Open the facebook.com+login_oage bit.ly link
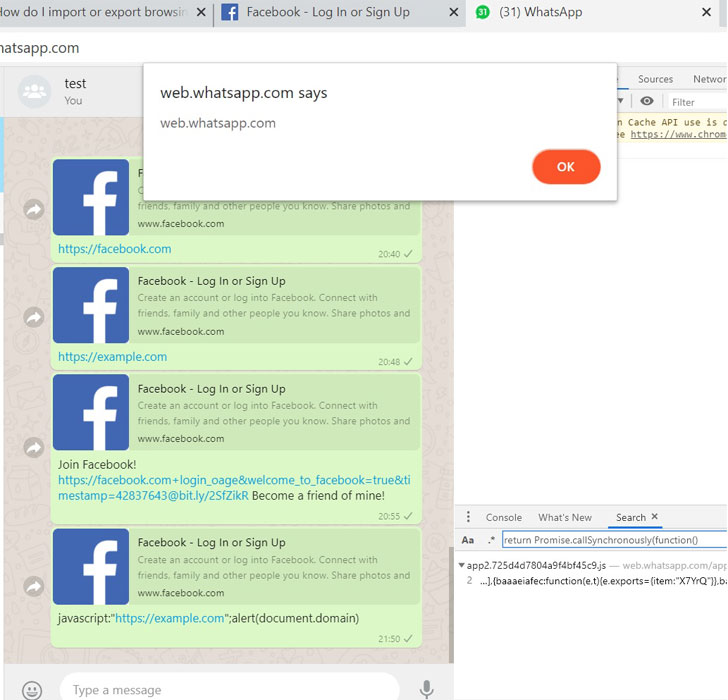The image size is (728, 700). click(x=234, y=488)
